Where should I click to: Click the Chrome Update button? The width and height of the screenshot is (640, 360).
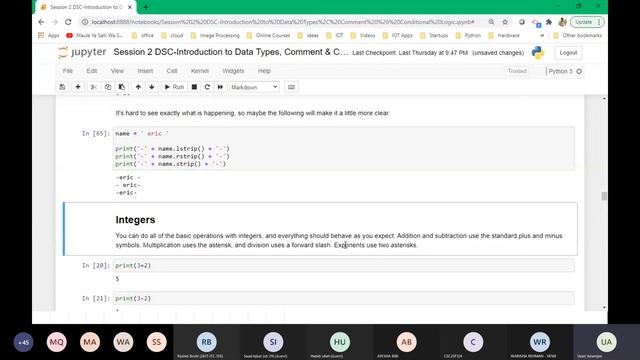point(587,22)
